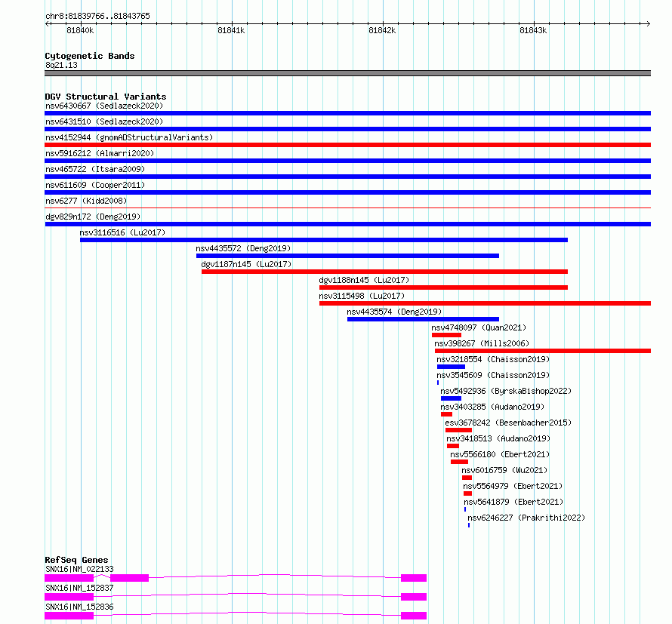This screenshot has width=672, height=624.
Task: Click nsv6246227 (Prakrithi2022) label
Action: pyautogui.click(x=526, y=518)
